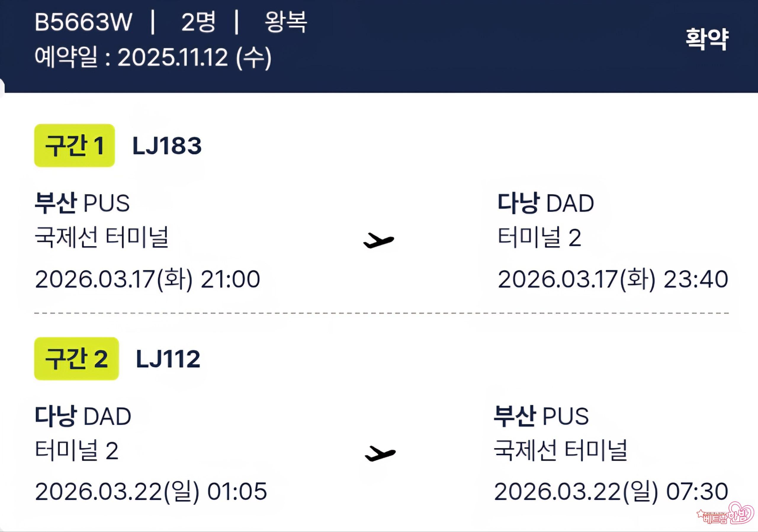Select the 구간 1 yellow badge
This screenshot has width=758, height=532.
pyautogui.click(x=75, y=146)
